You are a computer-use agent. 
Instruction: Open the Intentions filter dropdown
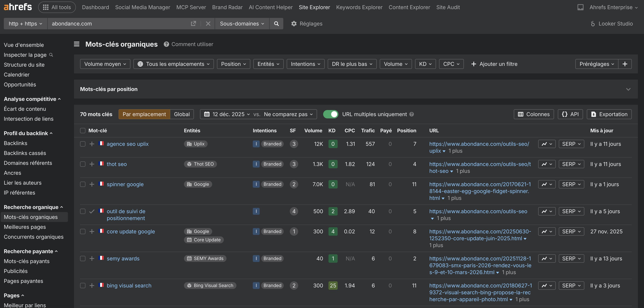pyautogui.click(x=305, y=64)
